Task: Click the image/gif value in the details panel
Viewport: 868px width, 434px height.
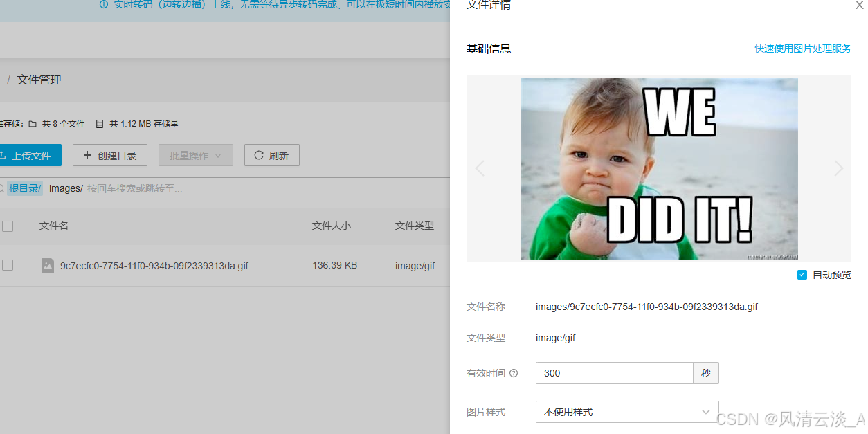Action: click(556, 338)
